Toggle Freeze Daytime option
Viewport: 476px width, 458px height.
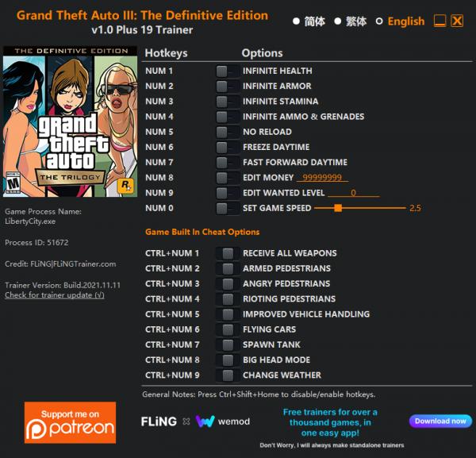point(228,148)
